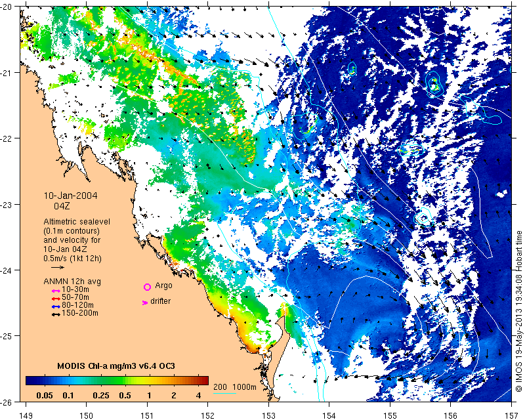Click the magenta drifter marker symbol
This screenshot has height=420, width=525.
click(145, 303)
